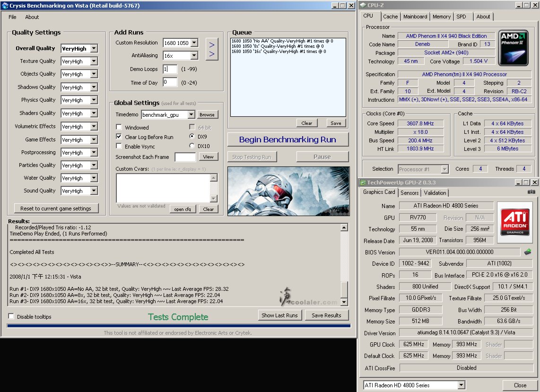This screenshot has width=540, height=392.
Task: Expand the Postprocessing dropdown
Action: (94, 152)
